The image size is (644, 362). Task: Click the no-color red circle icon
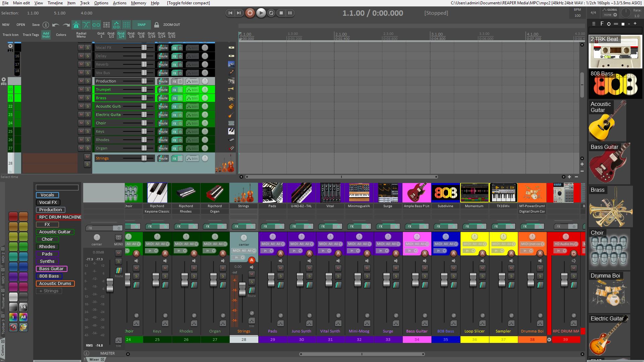pos(13,327)
